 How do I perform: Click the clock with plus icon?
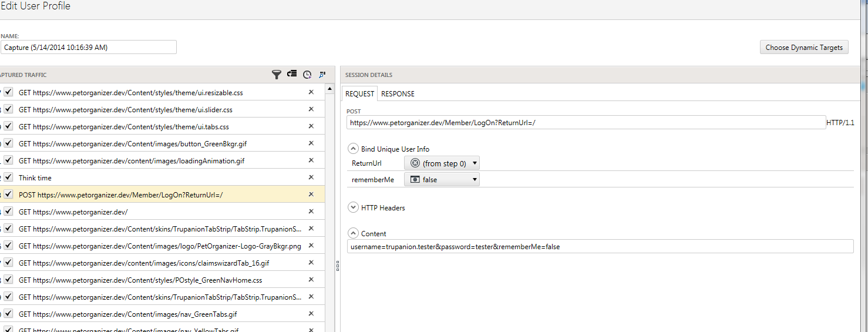(x=307, y=75)
